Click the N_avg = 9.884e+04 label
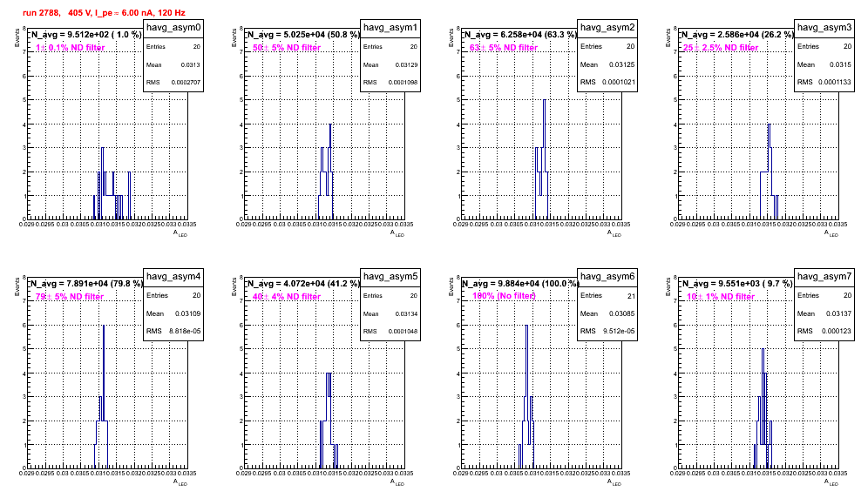868x498 pixels. 520,284
